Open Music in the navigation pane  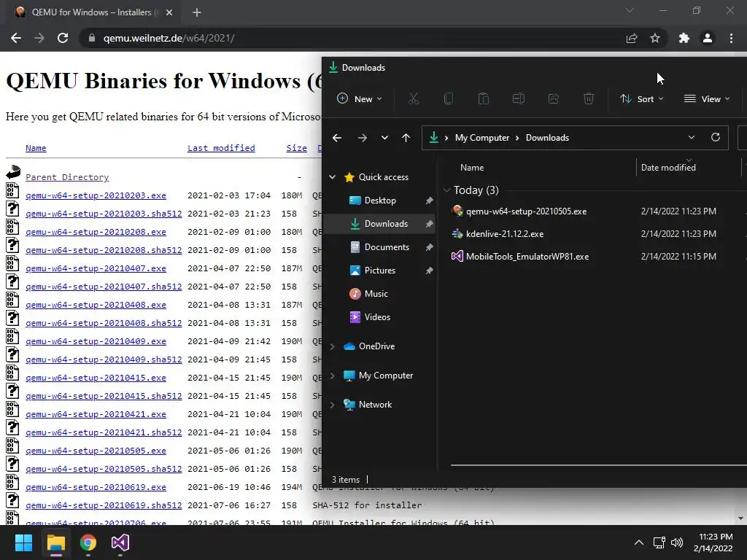click(379, 293)
